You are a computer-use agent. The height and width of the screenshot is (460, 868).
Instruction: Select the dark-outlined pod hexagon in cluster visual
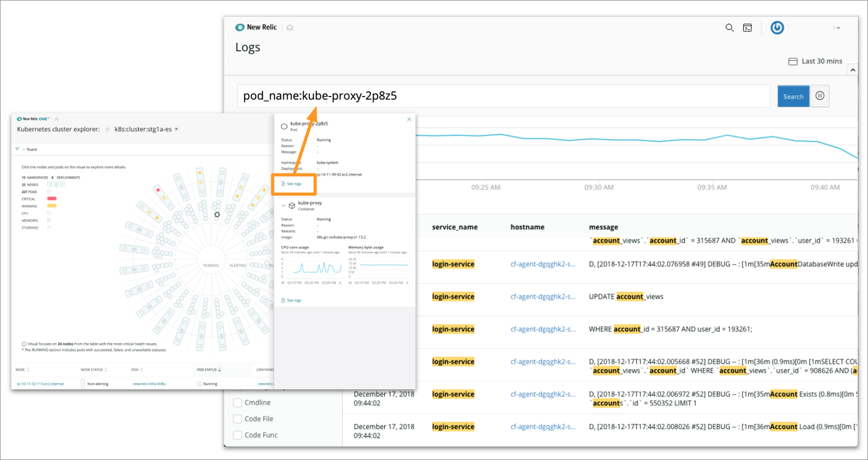coord(217,215)
